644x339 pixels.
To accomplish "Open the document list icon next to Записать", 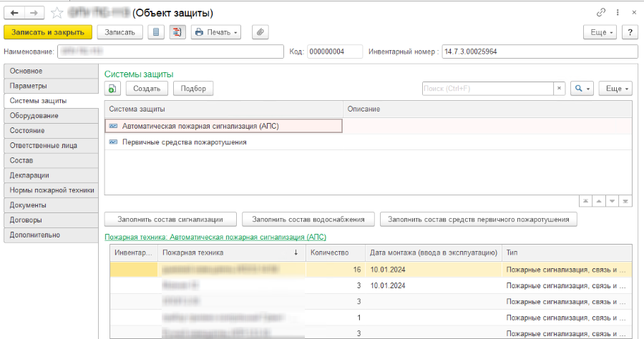I will 156,32.
